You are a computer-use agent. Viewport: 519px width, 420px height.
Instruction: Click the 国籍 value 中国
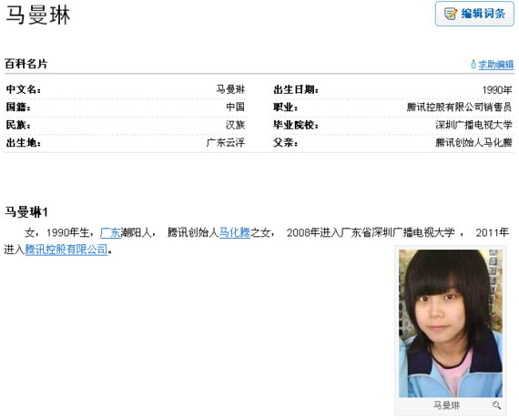point(235,107)
